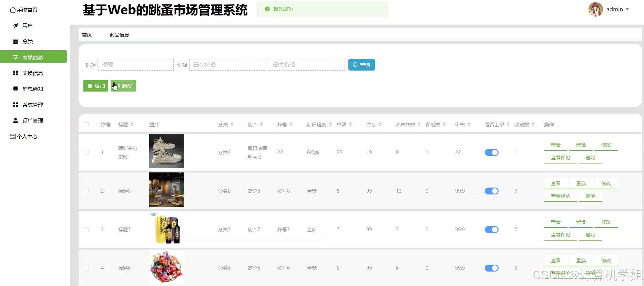The image size is (644, 286).
Task: Open 订单管理 menu in the sidebar
Action: (x=33, y=121)
